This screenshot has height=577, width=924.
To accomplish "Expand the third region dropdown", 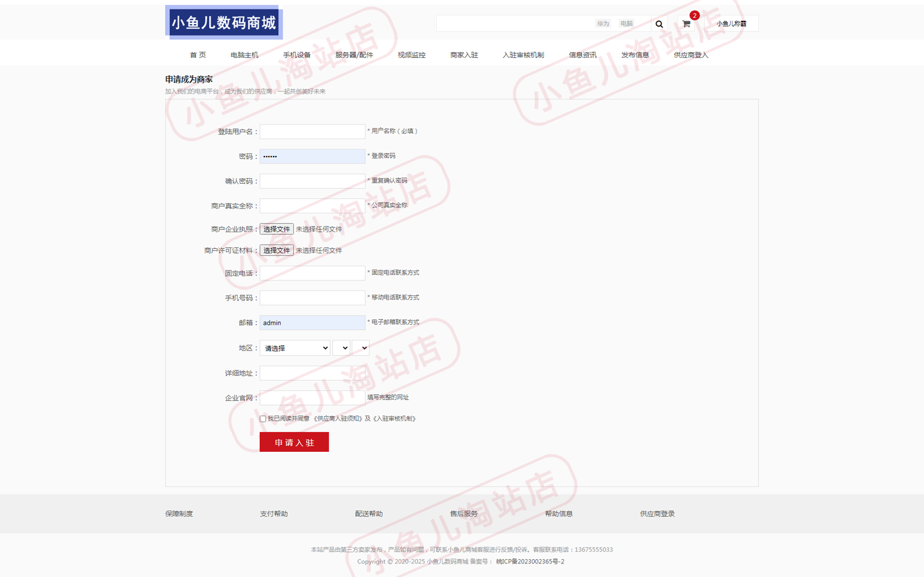I will pos(360,348).
